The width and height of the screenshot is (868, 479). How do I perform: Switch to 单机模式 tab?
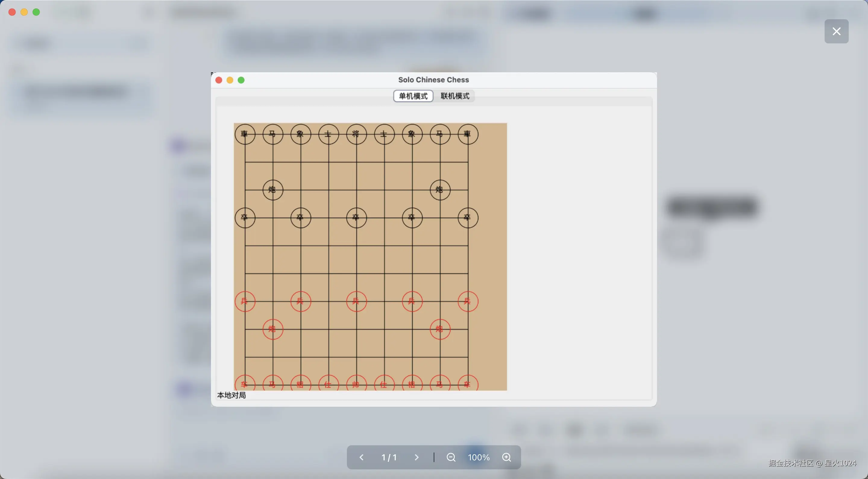pos(413,96)
